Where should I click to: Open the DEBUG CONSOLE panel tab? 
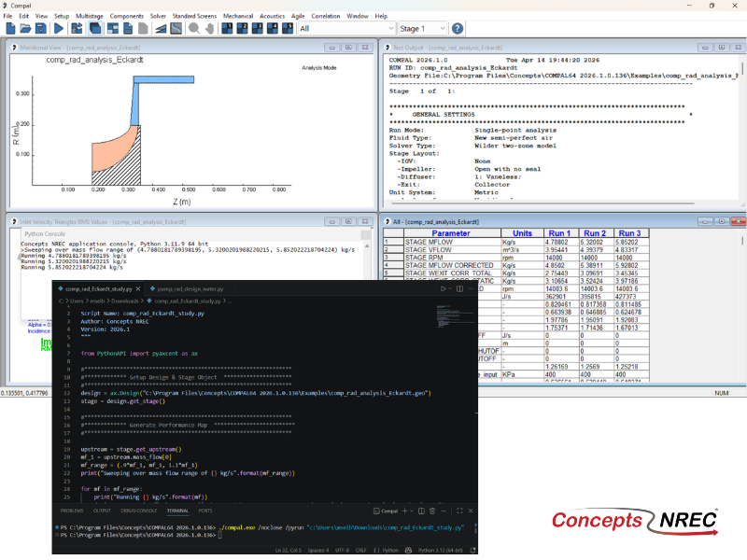click(138, 511)
